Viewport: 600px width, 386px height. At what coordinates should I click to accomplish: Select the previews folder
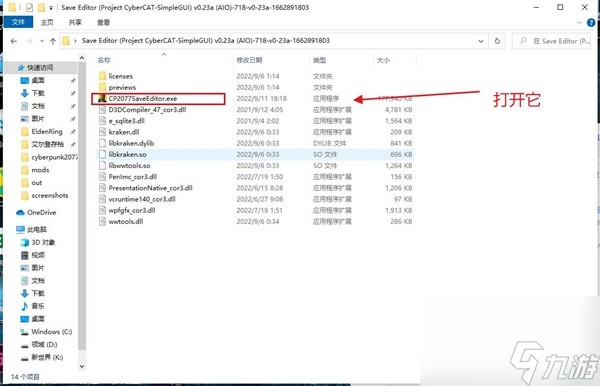click(x=122, y=87)
